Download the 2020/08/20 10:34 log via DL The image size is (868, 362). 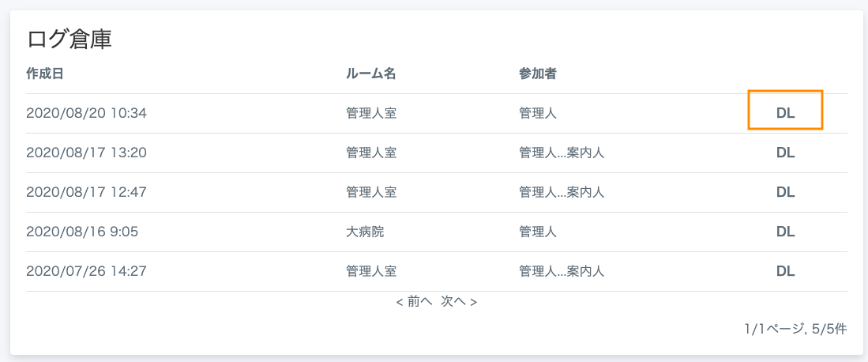(x=785, y=113)
